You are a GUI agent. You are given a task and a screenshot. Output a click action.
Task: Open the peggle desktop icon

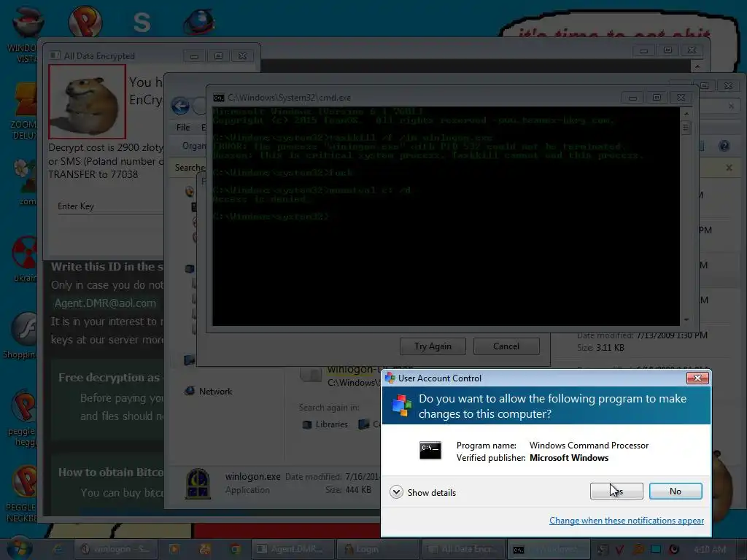[23, 418]
